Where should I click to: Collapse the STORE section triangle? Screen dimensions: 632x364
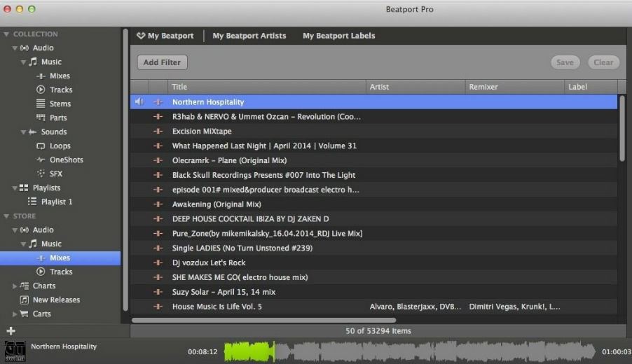click(x=6, y=216)
